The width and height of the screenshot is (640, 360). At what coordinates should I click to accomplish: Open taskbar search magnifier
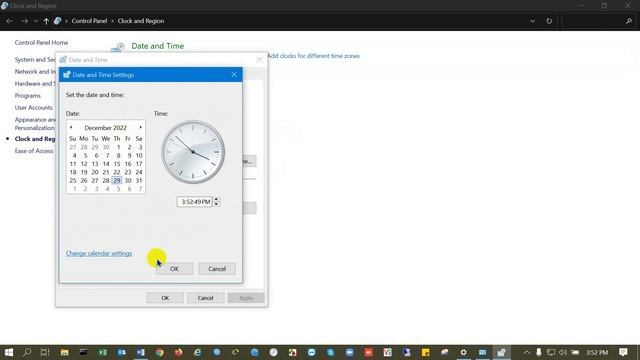(27, 352)
